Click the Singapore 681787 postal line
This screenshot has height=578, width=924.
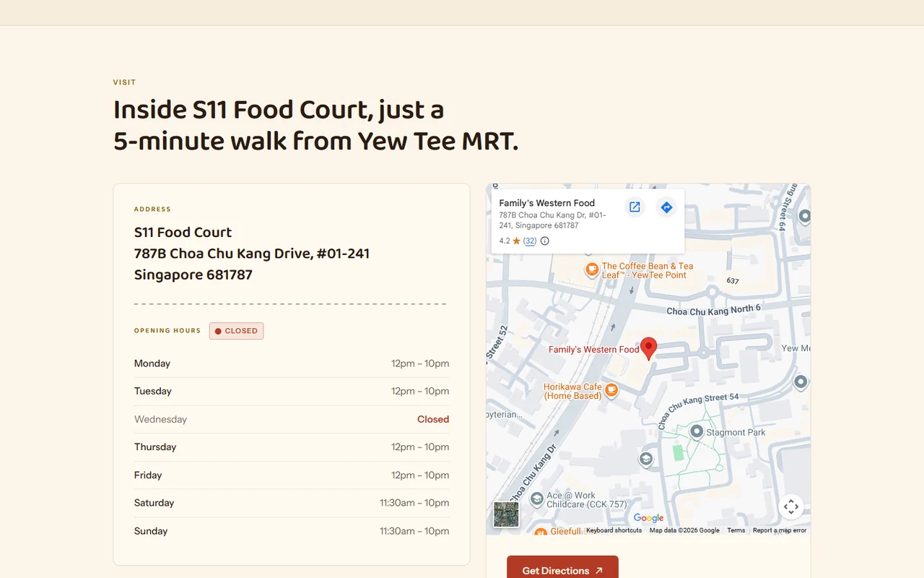193,275
